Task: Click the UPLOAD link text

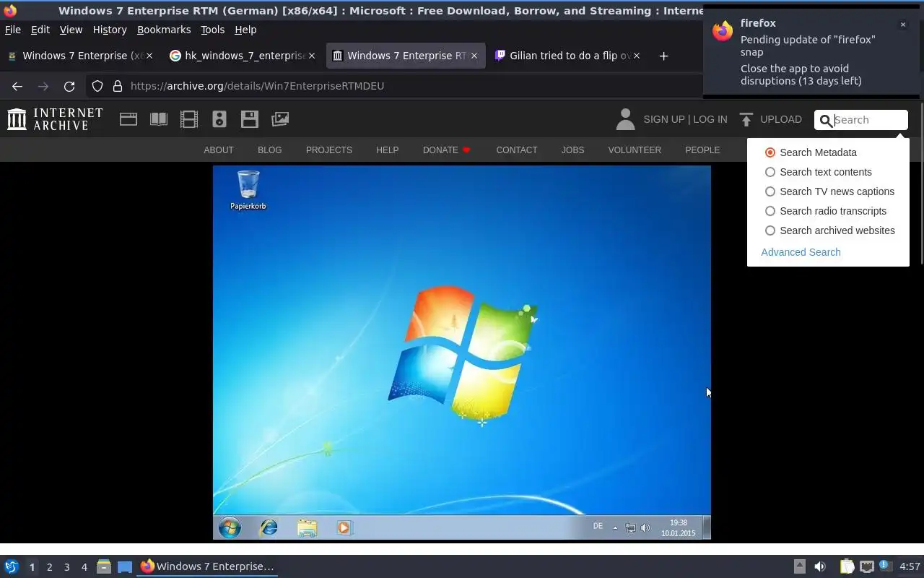Action: (781, 119)
